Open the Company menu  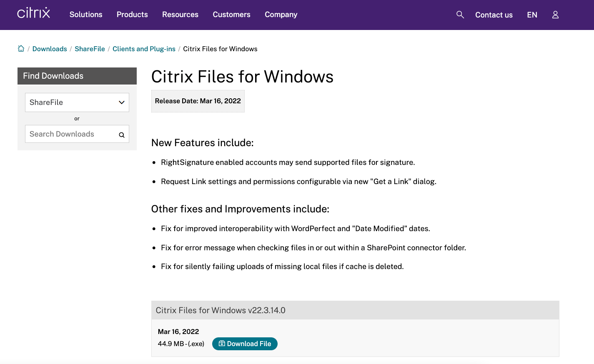click(x=281, y=15)
